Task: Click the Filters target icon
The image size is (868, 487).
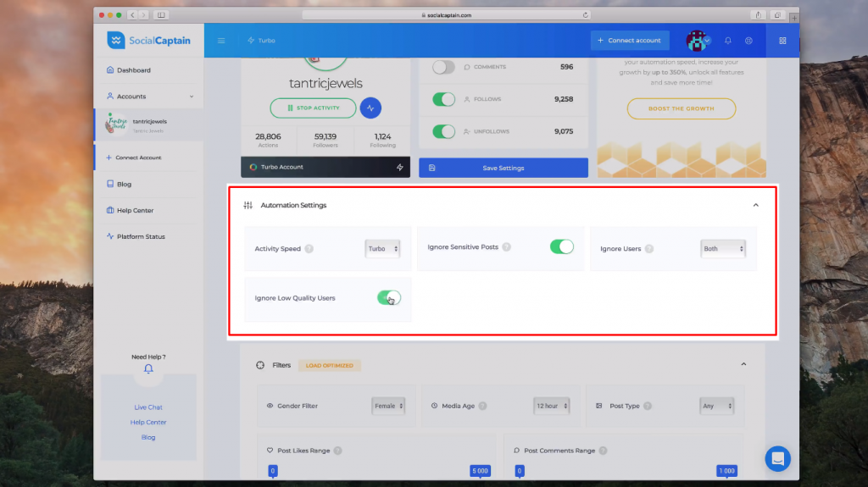Action: pyautogui.click(x=260, y=365)
